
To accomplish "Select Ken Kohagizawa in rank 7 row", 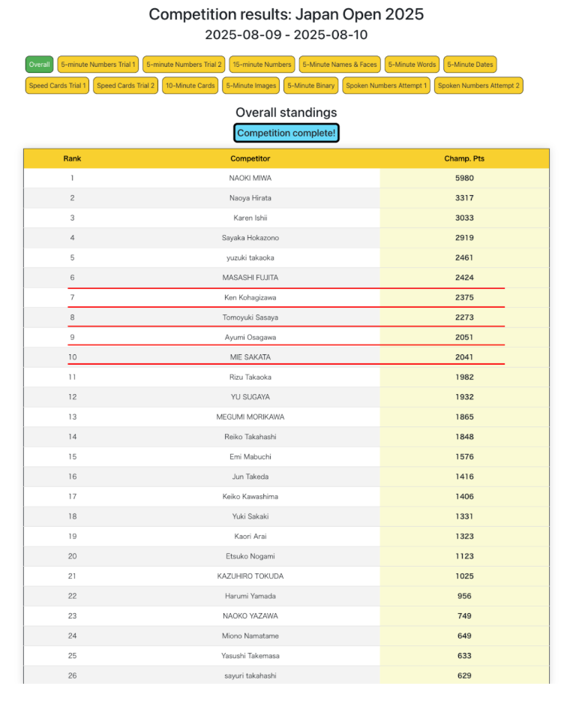I will 250,297.
